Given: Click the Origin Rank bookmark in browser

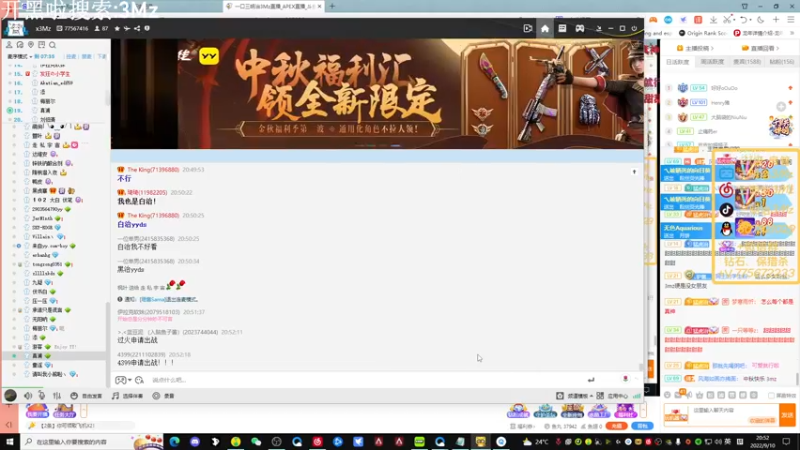Looking at the screenshot, I should pos(702,33).
